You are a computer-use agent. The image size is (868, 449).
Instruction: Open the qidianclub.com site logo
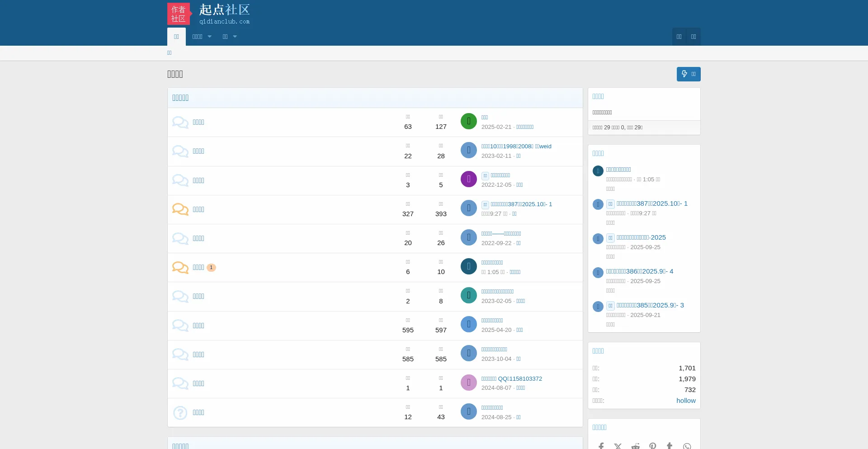209,14
